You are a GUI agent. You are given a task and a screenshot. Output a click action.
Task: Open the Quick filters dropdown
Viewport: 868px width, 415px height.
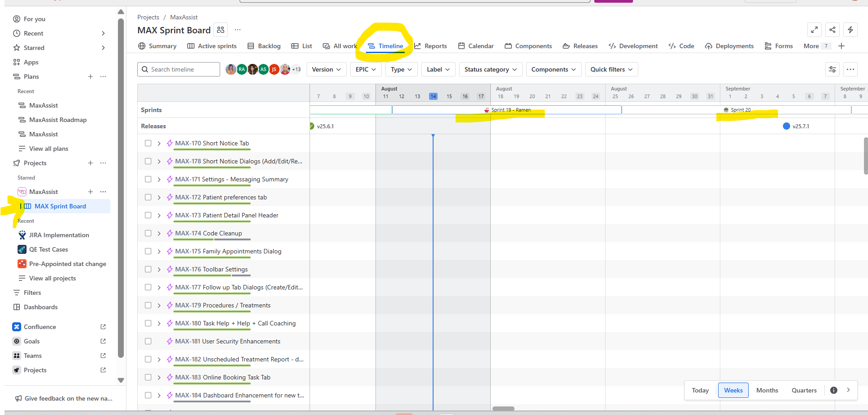[x=611, y=69]
